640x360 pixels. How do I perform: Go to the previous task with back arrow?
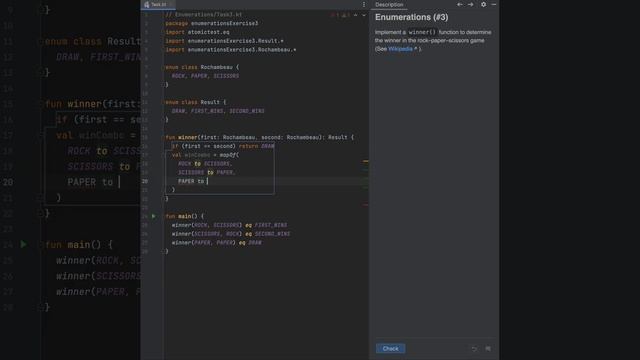[x=460, y=4]
